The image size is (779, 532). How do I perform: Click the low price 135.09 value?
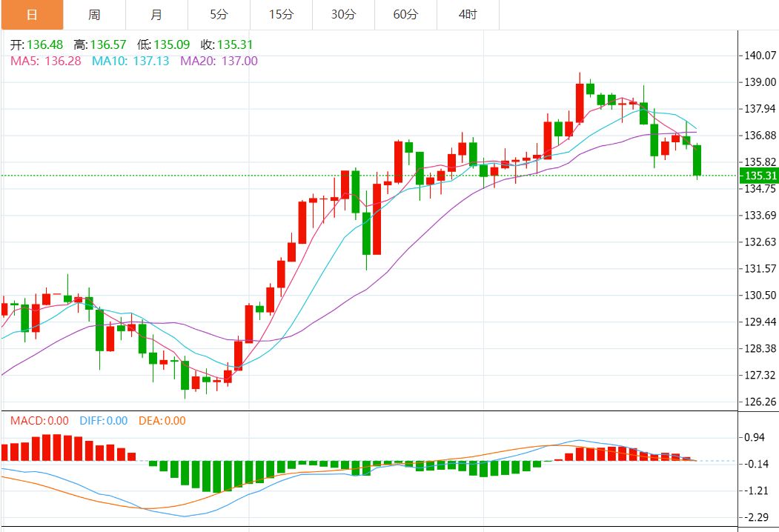pyautogui.click(x=172, y=44)
